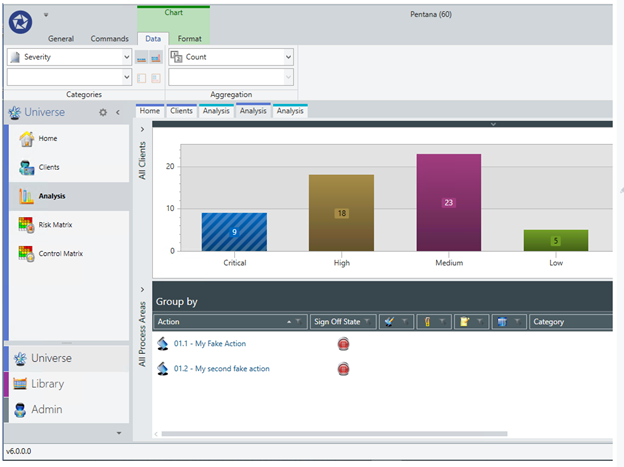Click the Home house icon in sidebar
Image resolution: width=624 pixels, height=467 pixels.
pyautogui.click(x=27, y=139)
